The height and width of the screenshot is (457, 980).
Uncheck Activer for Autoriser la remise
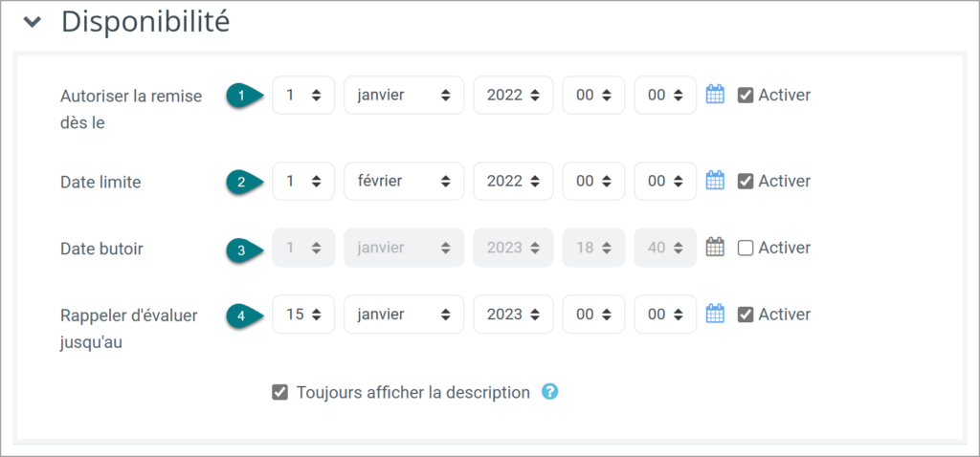tap(745, 95)
